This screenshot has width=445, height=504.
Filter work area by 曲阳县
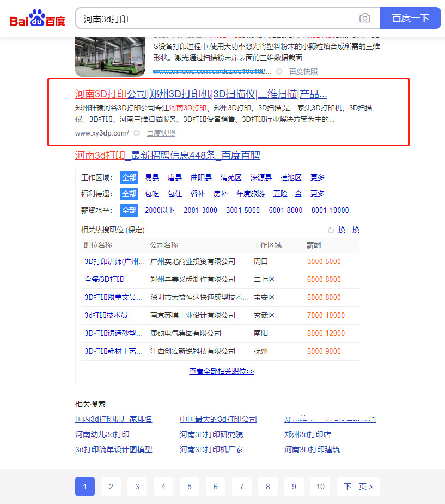coord(201,177)
